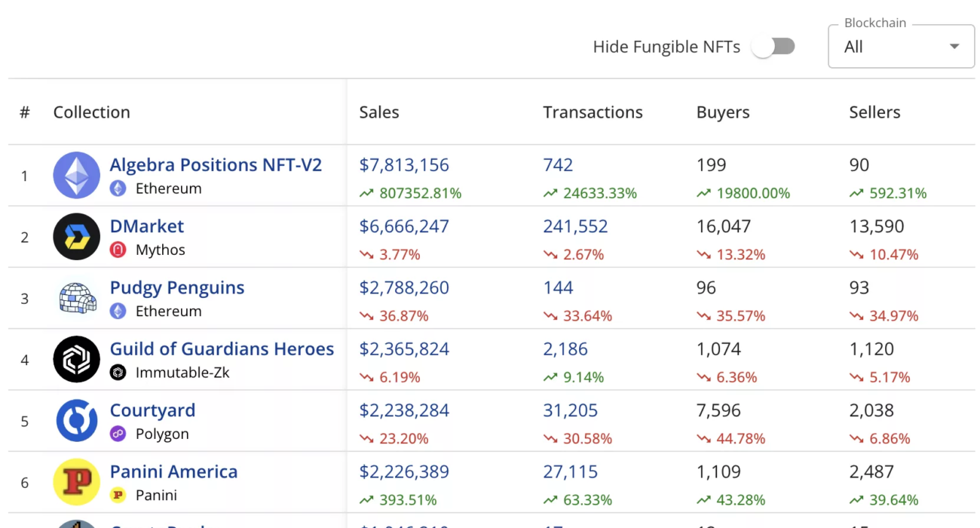The image size is (980, 528).
Task: Open the Pudgy Penguins collection link
Action: 177,287
